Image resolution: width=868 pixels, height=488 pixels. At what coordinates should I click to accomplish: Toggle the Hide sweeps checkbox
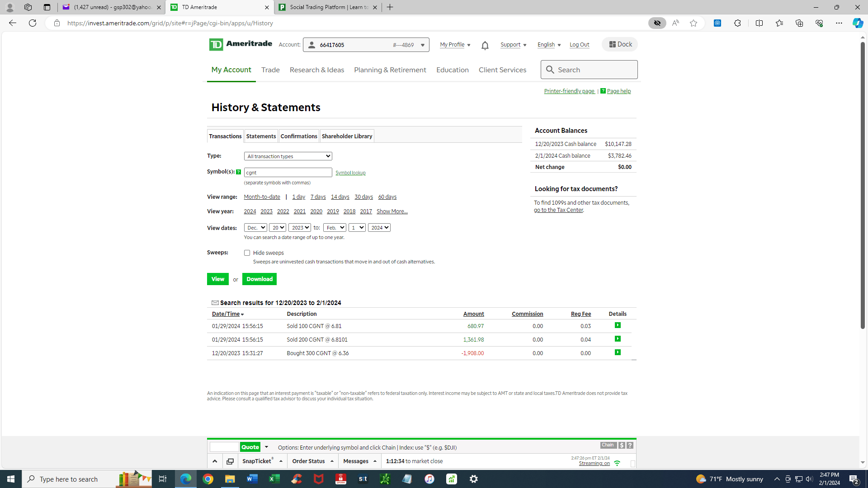click(247, 253)
